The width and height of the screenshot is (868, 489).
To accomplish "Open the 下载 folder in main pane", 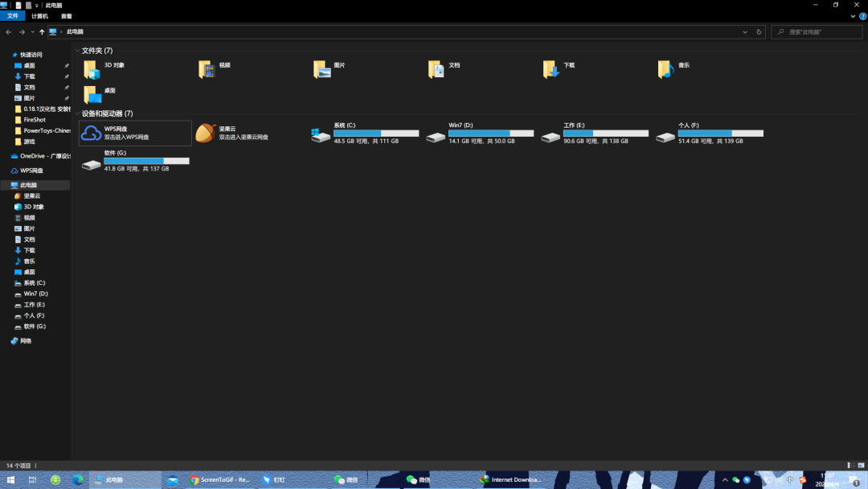I will pos(559,69).
